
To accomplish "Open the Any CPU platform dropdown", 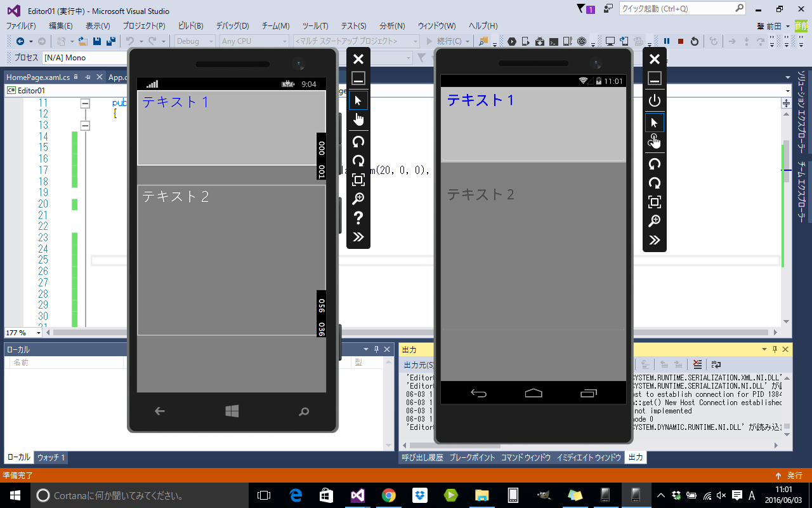I will coord(254,41).
